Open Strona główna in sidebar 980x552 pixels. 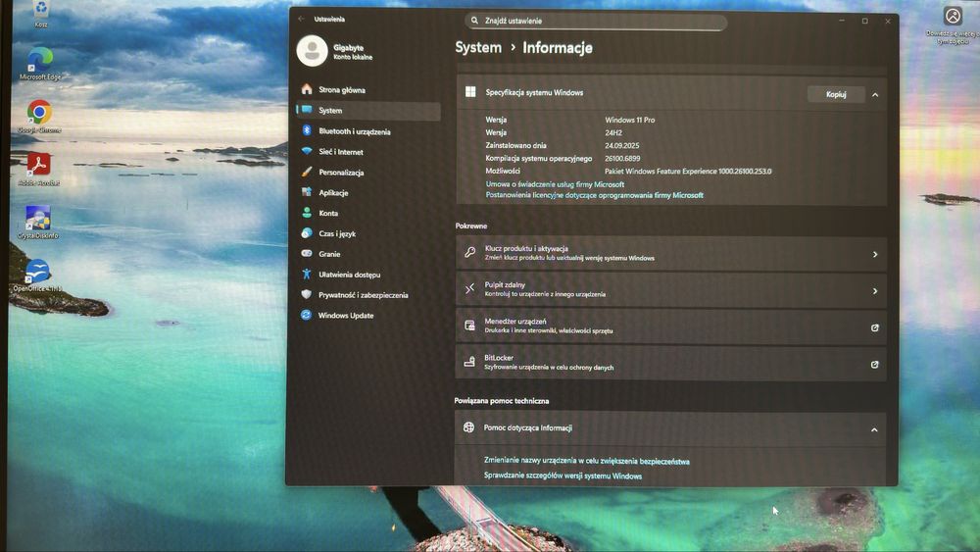368,90
